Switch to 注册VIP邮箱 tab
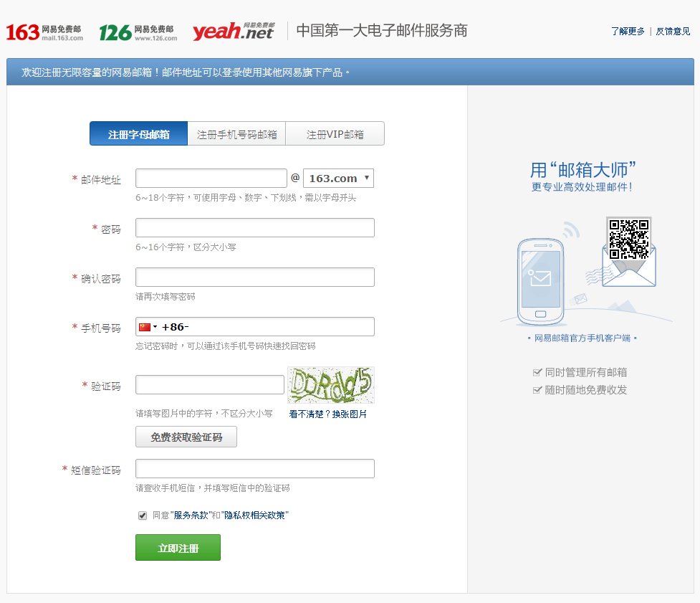The width and height of the screenshot is (700, 603). tap(335, 134)
